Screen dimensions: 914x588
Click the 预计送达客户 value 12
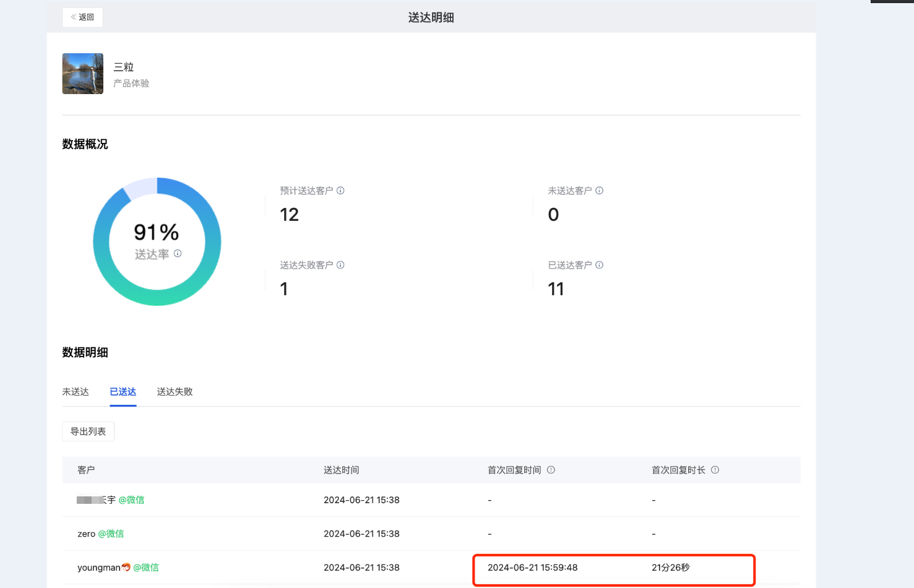pos(290,215)
